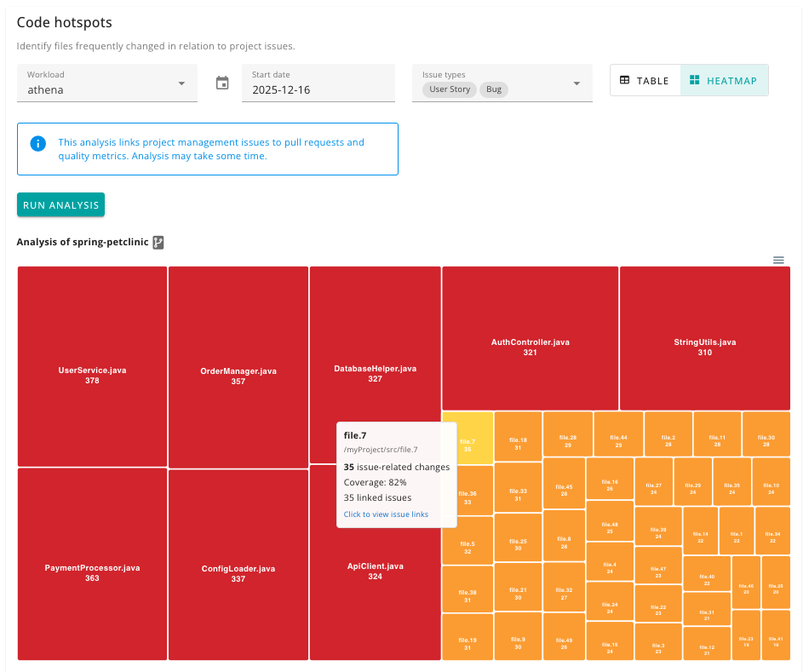Switch to the TABLE tab
Screen dimensions: 809x672
coord(645,80)
